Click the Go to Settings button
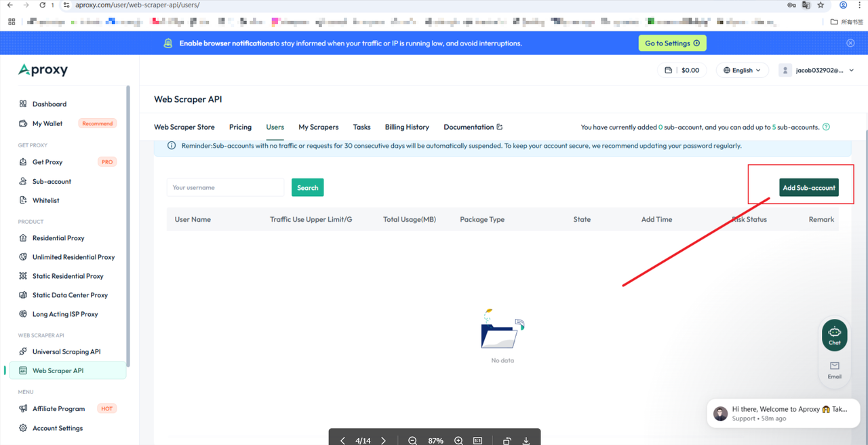 (673, 43)
